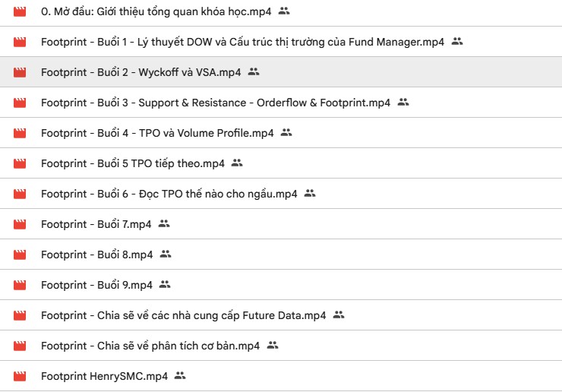
Task: Open Footprint Buổi 2 Wyckoff và VSA.mp4
Action: pyautogui.click(x=141, y=72)
